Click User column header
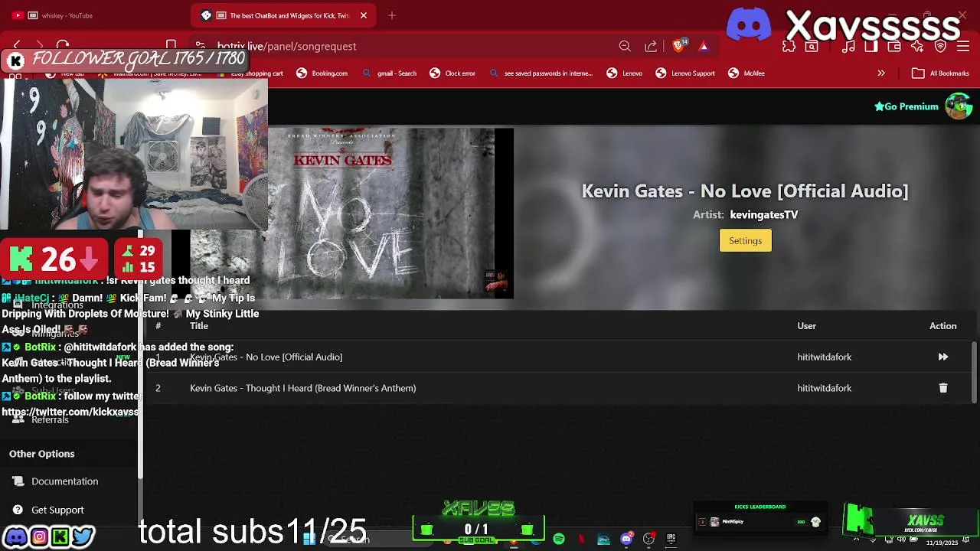Viewport: 980px width, 551px height. [806, 326]
